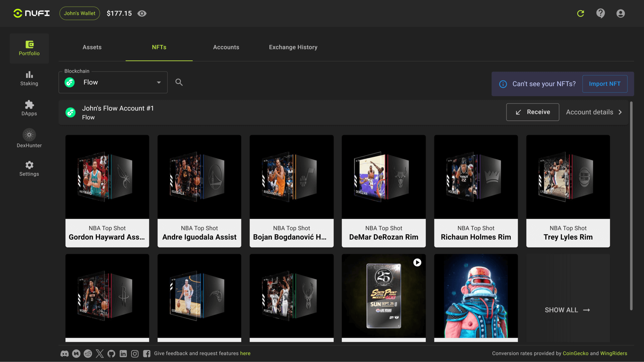Click the Receive button
This screenshot has height=362, width=644.
532,112
